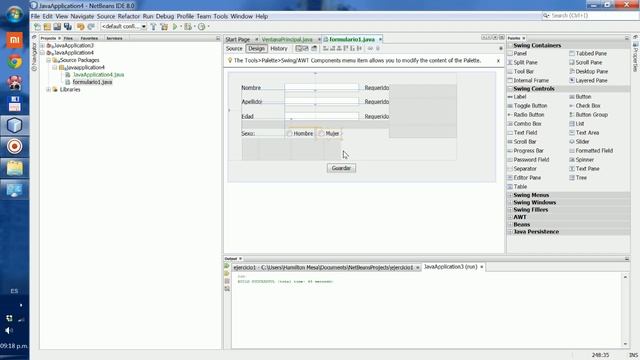Open the Files panel tab
This screenshot has width=640, height=360.
(68, 38)
